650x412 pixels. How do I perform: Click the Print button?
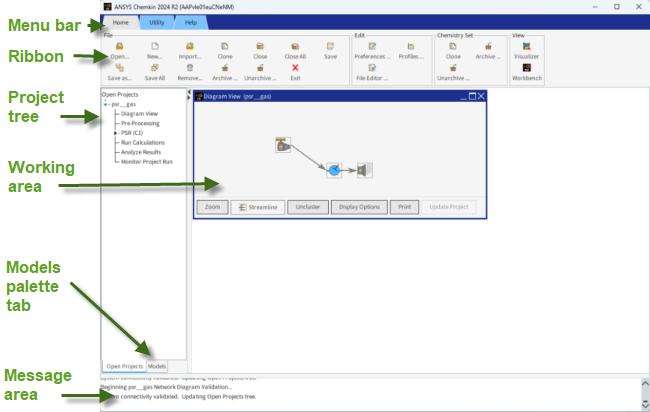(405, 207)
